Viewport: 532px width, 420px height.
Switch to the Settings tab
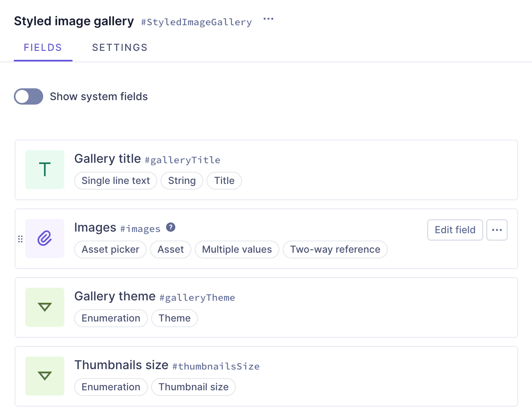(120, 48)
